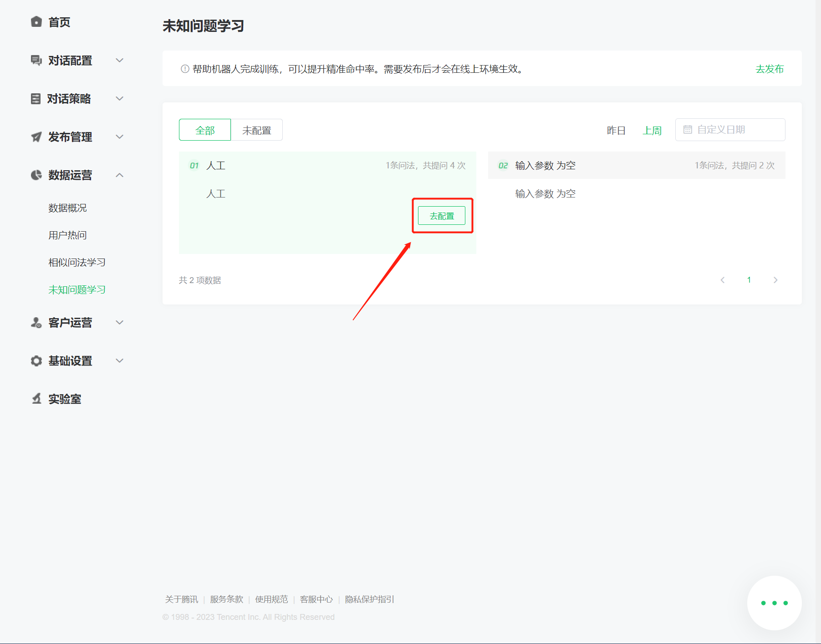Open 用户热问 submenu item

coord(67,235)
